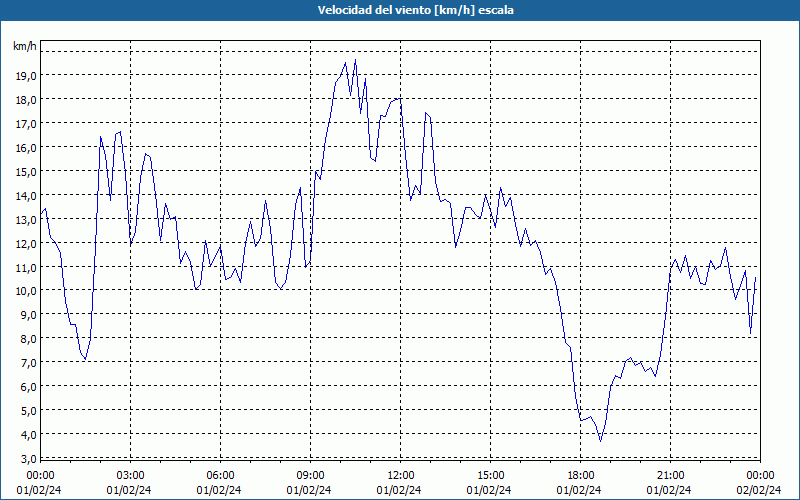Click the 10,0 y-axis label
The image size is (800, 500).
[x=26, y=291]
